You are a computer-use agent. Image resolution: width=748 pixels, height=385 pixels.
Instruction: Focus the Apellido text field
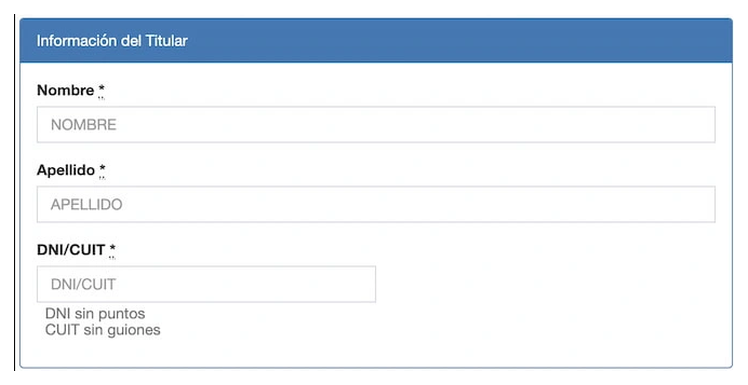coord(376,204)
